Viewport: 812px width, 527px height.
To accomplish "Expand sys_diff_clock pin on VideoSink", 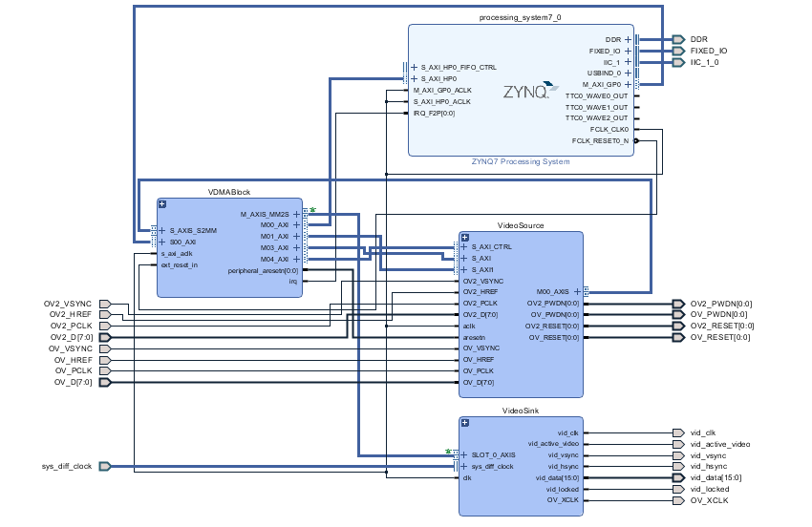I will 464,466.
